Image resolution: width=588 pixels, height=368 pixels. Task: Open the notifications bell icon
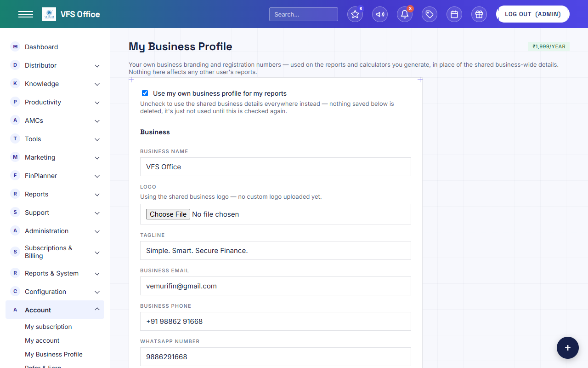[x=405, y=14]
